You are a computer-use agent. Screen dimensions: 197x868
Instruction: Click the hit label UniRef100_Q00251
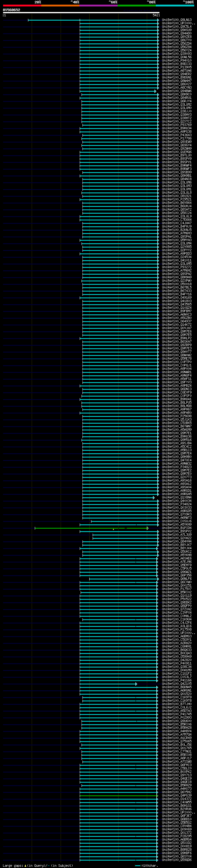pyautogui.click(x=177, y=585)
